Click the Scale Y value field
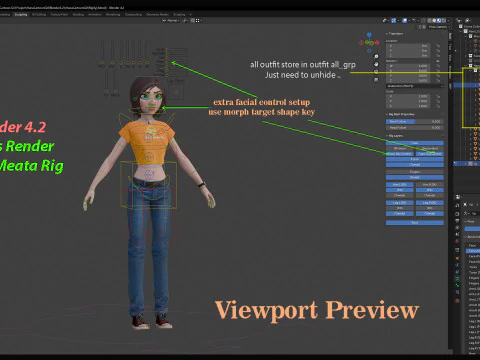The width and height of the screenshot is (480, 360). pyautogui.click(x=408, y=101)
